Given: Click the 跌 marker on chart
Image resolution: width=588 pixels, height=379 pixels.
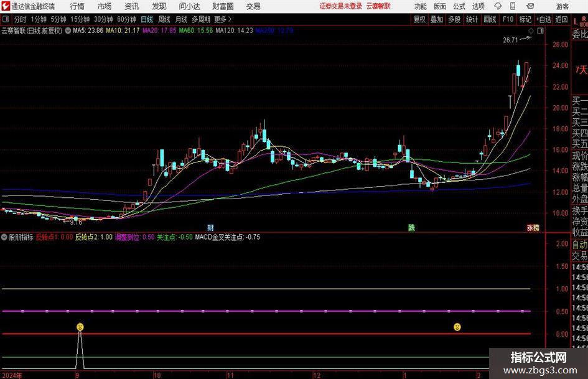Looking at the screenshot, I should coord(411,227).
